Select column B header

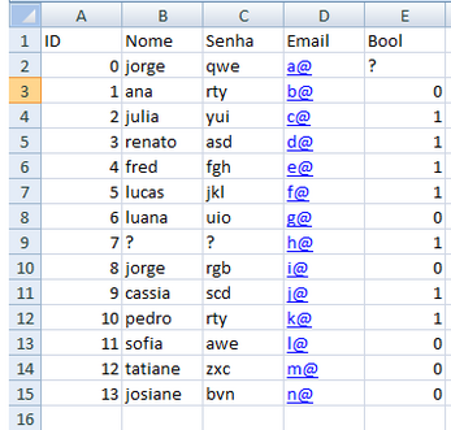[x=162, y=15]
